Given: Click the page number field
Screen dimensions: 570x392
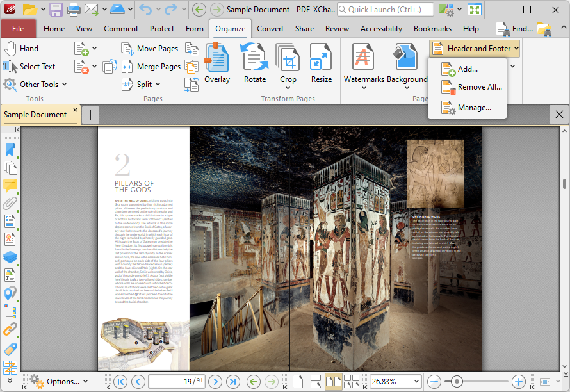Looking at the screenshot, I should point(177,382).
